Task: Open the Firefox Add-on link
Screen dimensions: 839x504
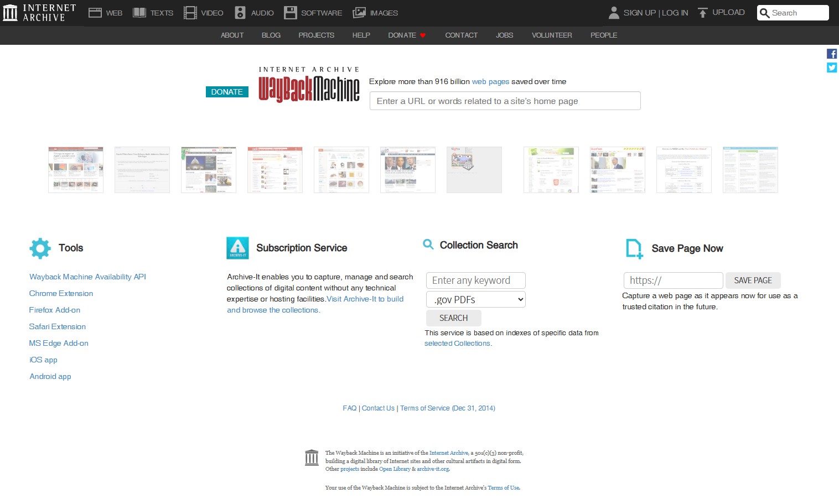Action: tap(55, 310)
